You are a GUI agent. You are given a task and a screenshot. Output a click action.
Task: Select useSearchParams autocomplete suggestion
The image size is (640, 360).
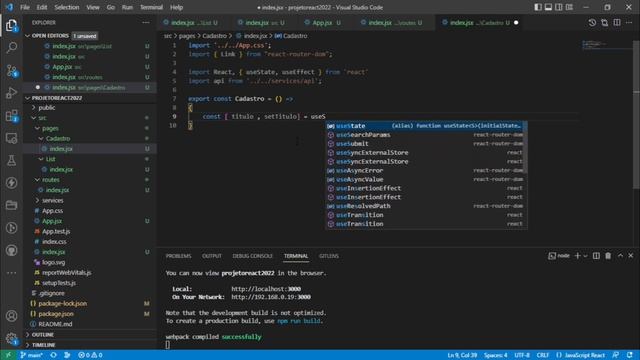coord(424,135)
